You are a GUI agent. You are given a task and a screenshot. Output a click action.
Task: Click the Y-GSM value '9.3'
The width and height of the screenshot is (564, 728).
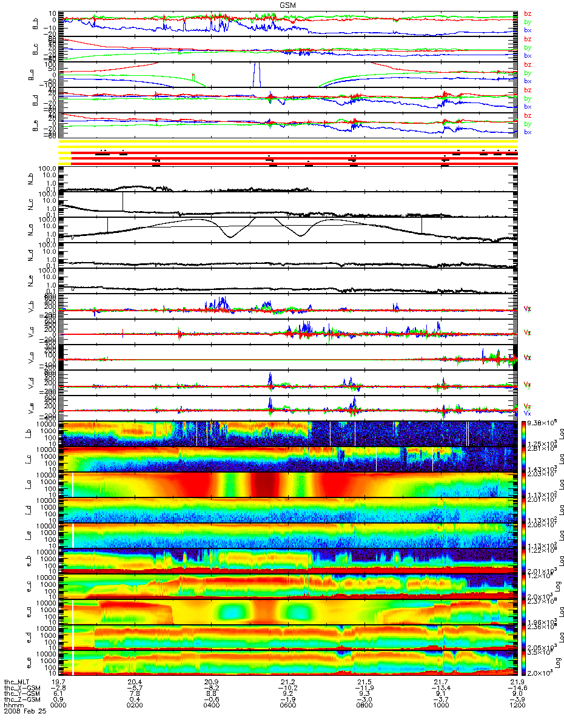tap(363, 693)
